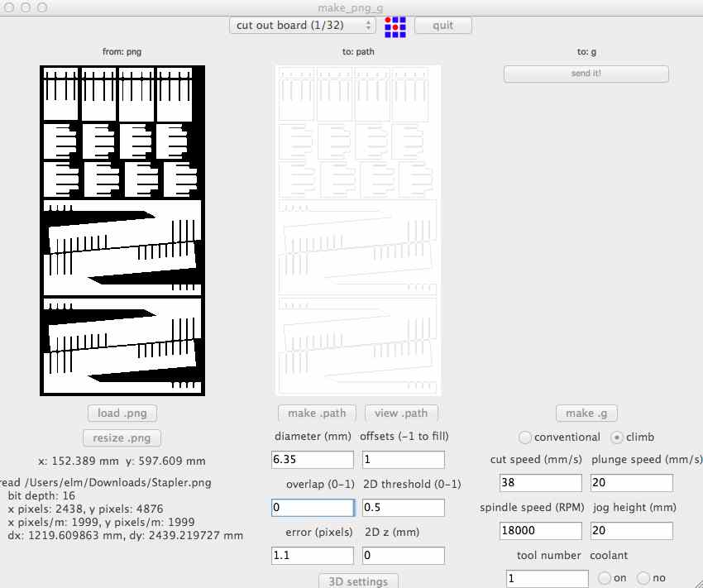Click the 'load .png' button
The width and height of the screenshot is (703, 588).
pos(122,414)
